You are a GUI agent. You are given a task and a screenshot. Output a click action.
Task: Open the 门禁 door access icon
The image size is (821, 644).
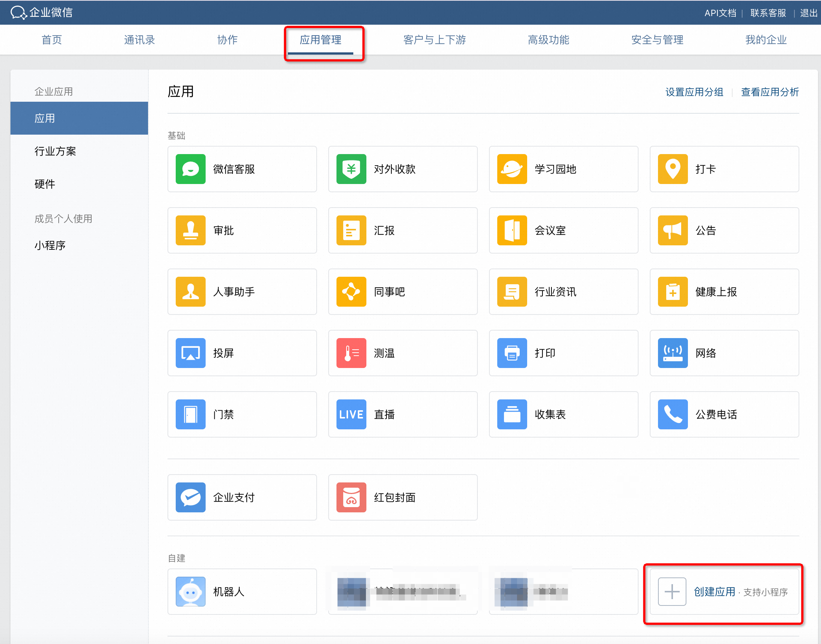pos(190,414)
